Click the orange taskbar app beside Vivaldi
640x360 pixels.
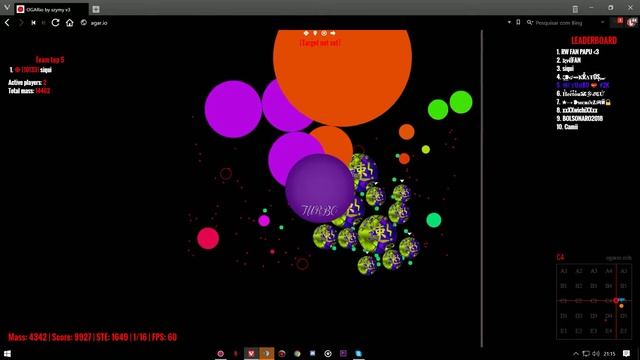click(267, 353)
